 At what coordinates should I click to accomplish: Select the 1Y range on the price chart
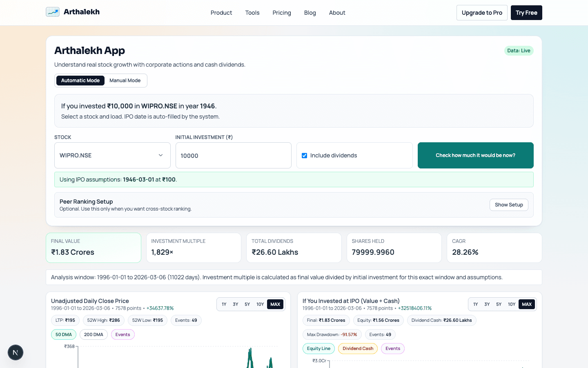click(224, 304)
